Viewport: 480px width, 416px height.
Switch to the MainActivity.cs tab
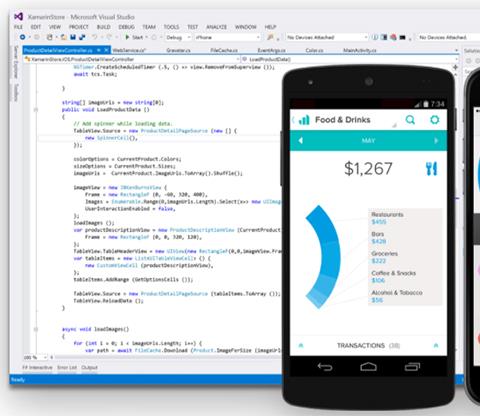click(x=360, y=50)
